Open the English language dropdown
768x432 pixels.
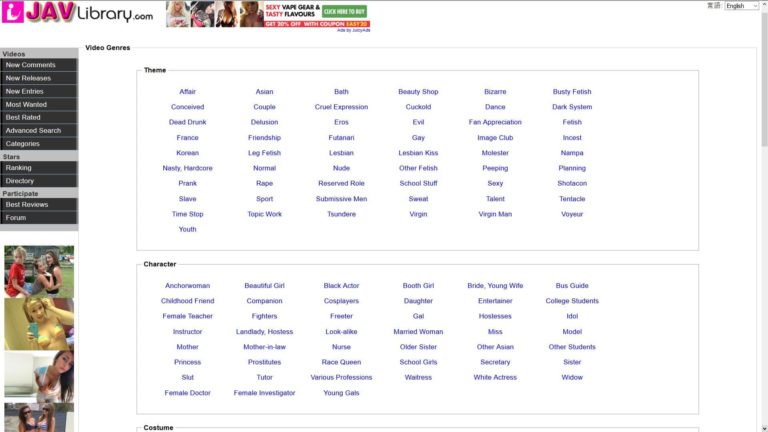741,6
